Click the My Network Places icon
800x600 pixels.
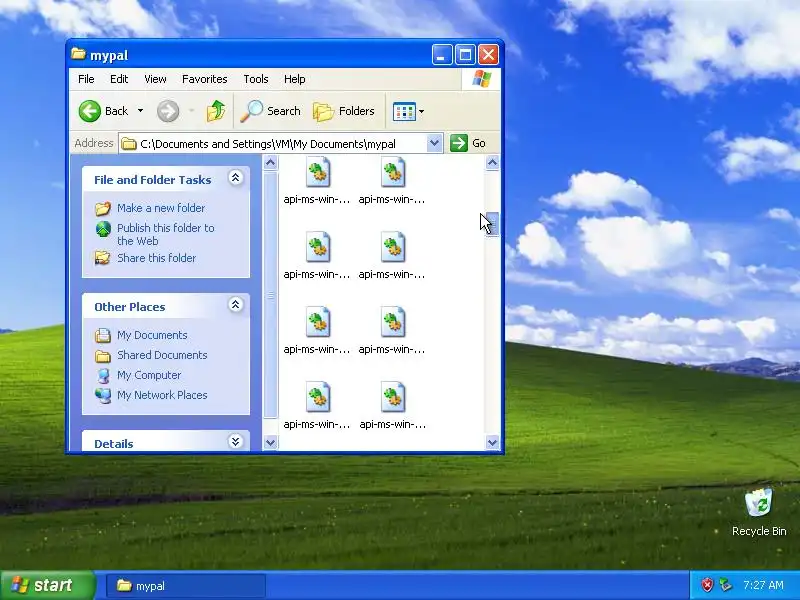pos(103,395)
